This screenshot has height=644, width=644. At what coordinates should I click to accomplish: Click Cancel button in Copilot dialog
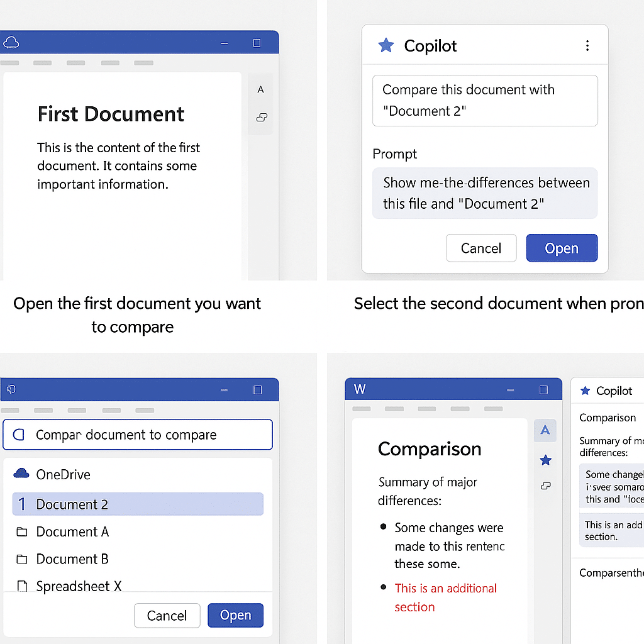(481, 248)
